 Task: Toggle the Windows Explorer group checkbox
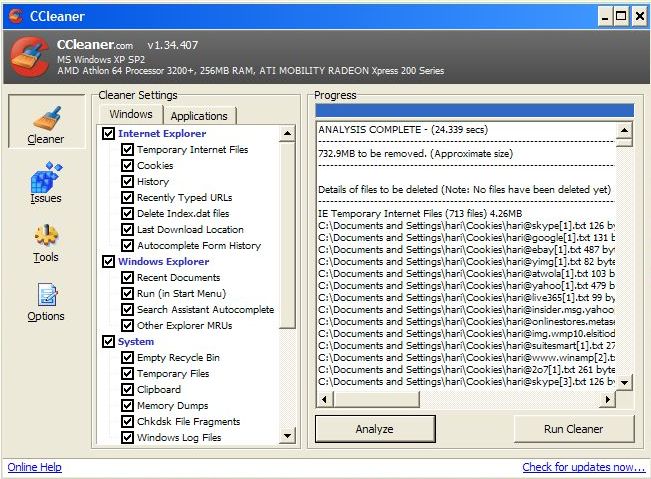coord(109,262)
